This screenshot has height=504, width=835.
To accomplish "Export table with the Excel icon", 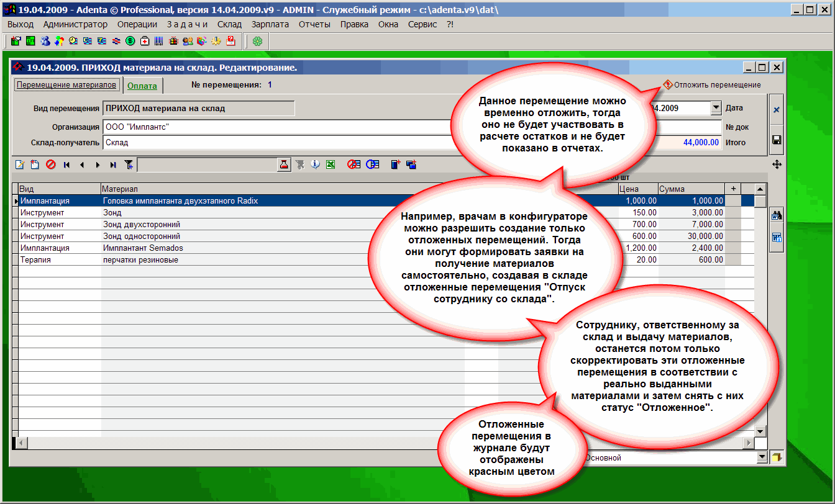I will click(331, 164).
